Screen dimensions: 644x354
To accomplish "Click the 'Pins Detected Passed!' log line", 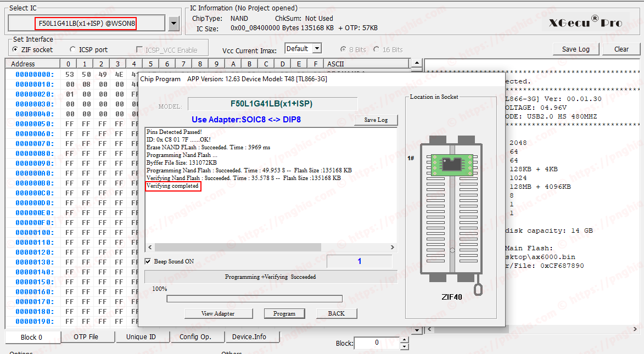I will point(174,132).
